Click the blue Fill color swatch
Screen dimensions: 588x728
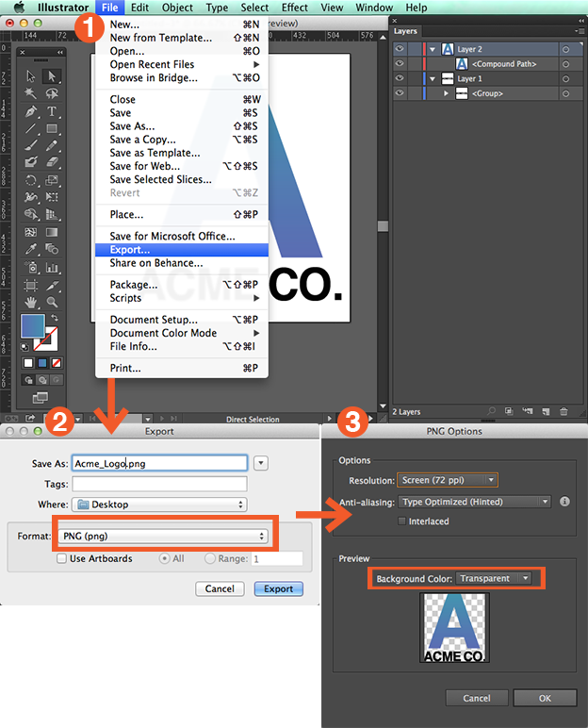click(x=32, y=326)
